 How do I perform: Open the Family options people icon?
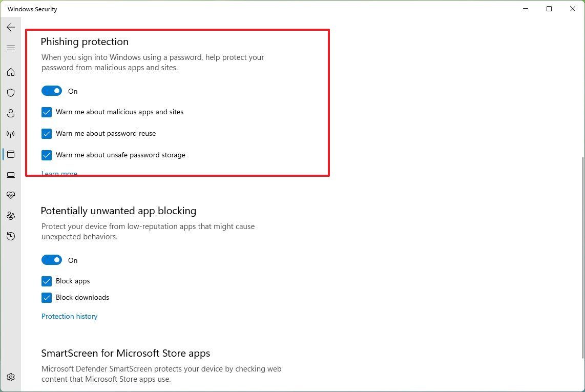11,216
